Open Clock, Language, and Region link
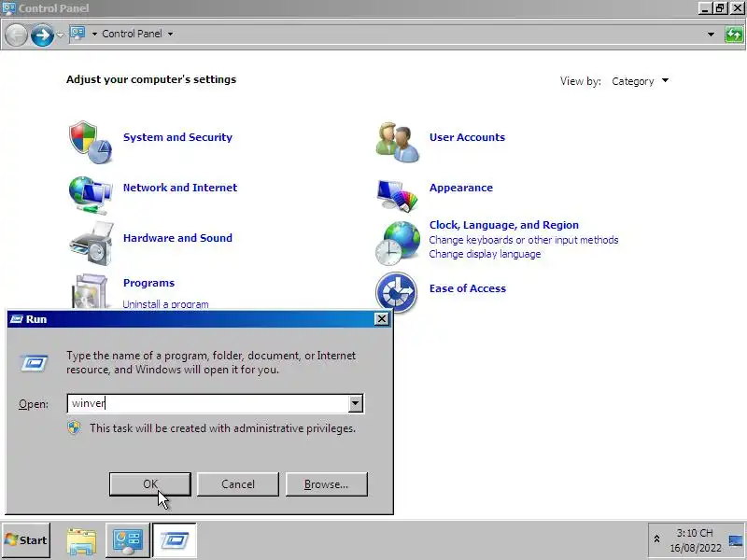747x560 pixels. 504,225
